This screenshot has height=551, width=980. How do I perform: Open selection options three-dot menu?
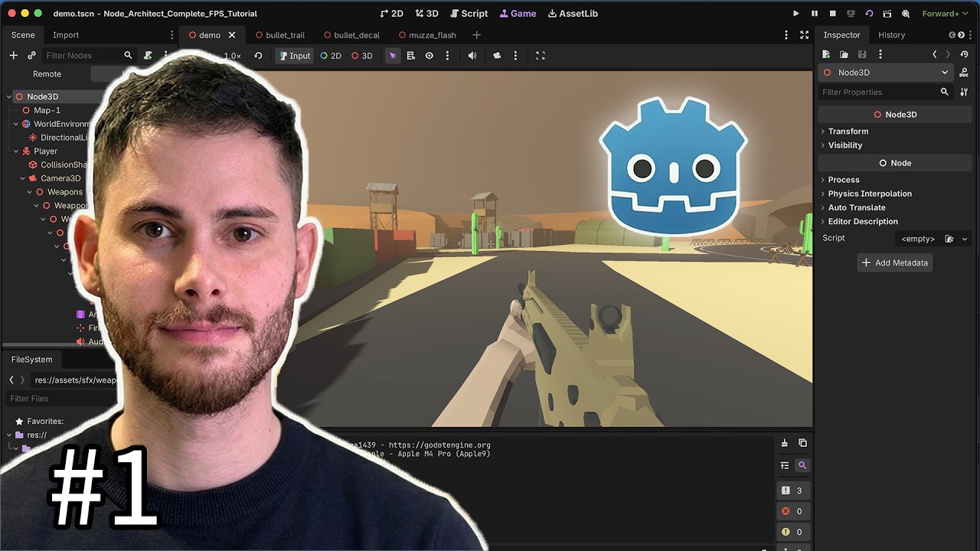(448, 56)
